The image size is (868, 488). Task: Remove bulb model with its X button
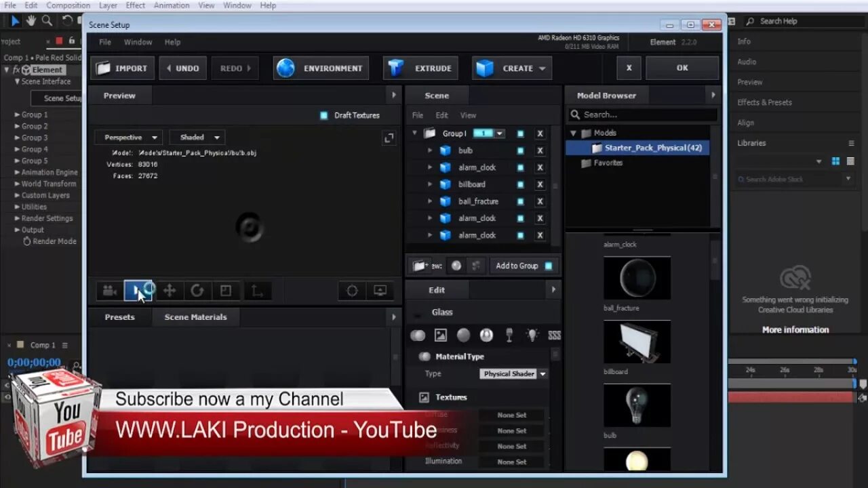pos(540,150)
